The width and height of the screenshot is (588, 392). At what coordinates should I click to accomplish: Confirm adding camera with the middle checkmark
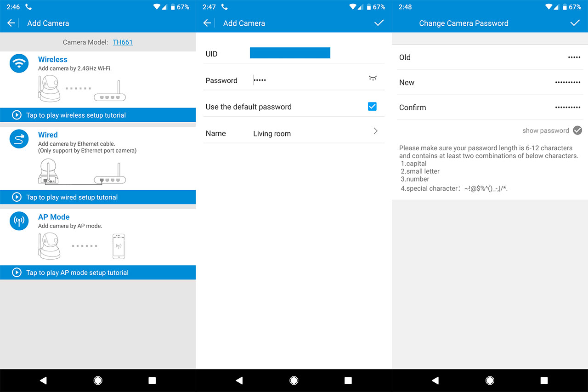[379, 23]
